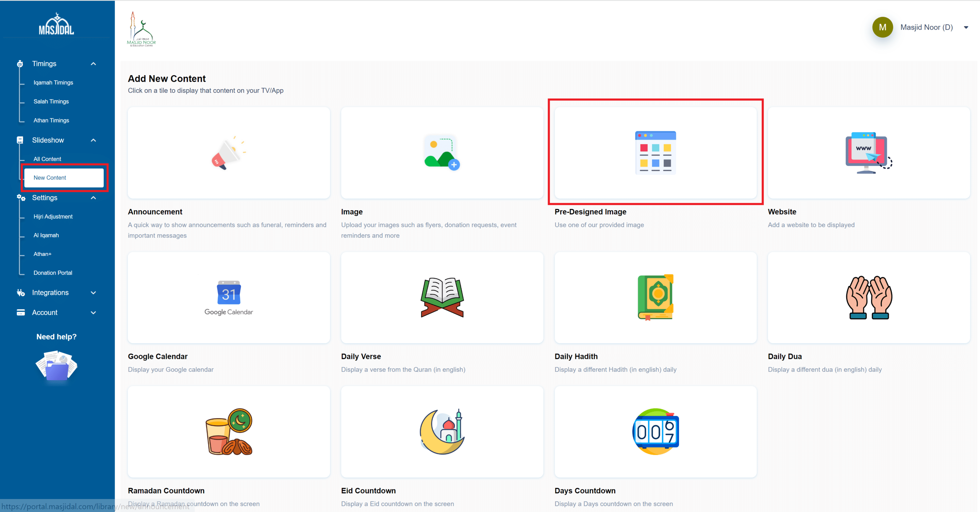The width and height of the screenshot is (980, 512).
Task: Click the Account menu label
Action: point(45,312)
